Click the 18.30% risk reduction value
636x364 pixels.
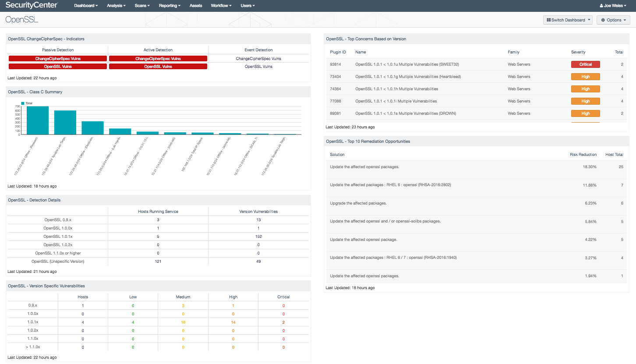pyautogui.click(x=590, y=167)
